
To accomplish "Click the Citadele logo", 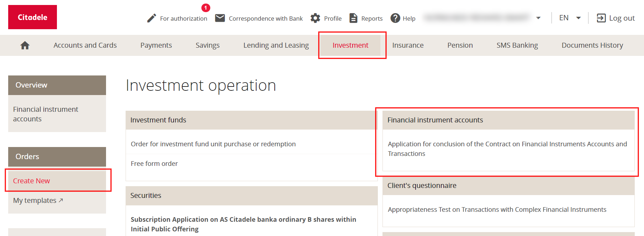I will pos(32,17).
